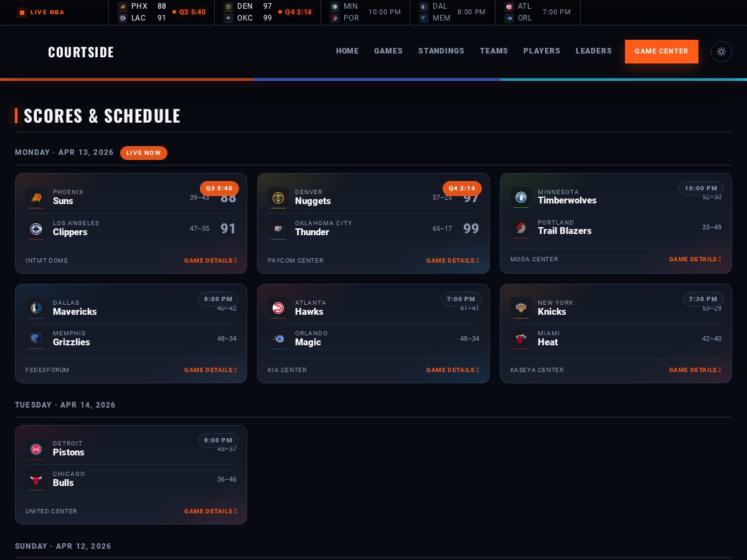Click the ORL logo in the top ticker
Viewport: 747px width, 560px height.
tap(509, 18)
